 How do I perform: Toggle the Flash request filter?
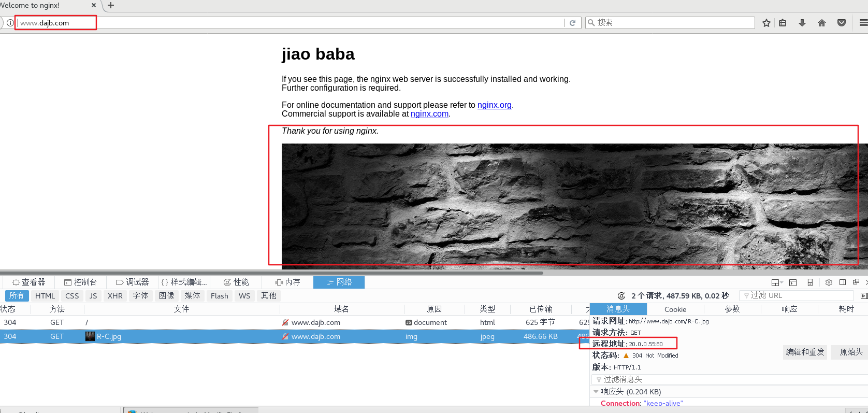pyautogui.click(x=220, y=296)
